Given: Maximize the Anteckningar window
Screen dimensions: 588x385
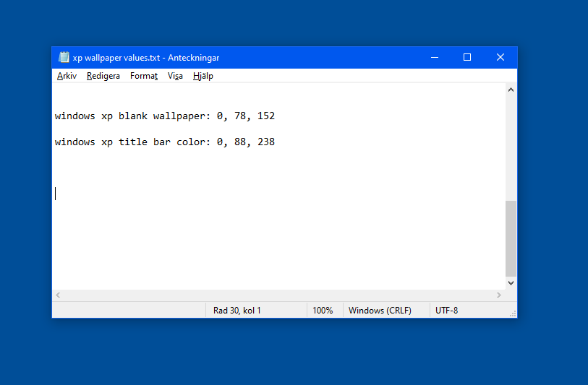Looking at the screenshot, I should pos(467,57).
